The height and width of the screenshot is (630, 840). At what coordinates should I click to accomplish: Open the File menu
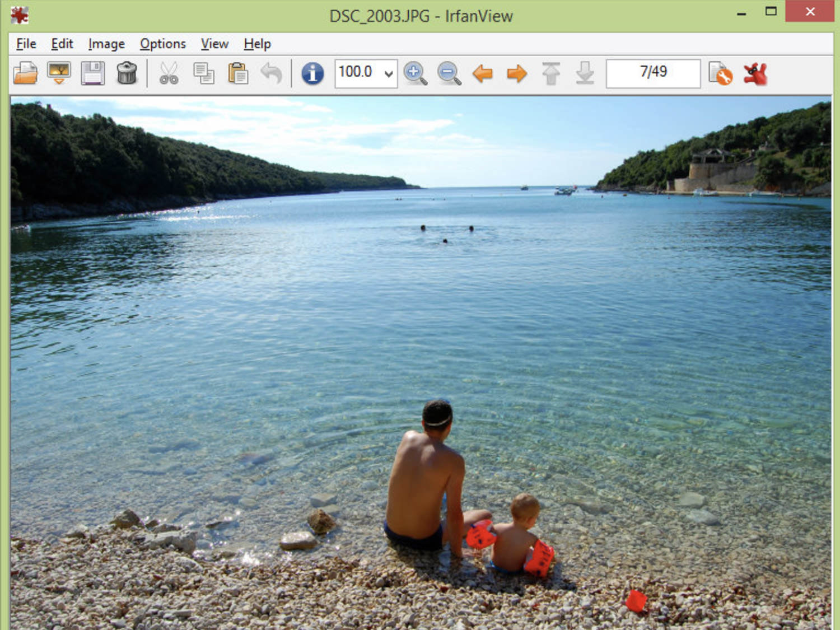coord(26,44)
